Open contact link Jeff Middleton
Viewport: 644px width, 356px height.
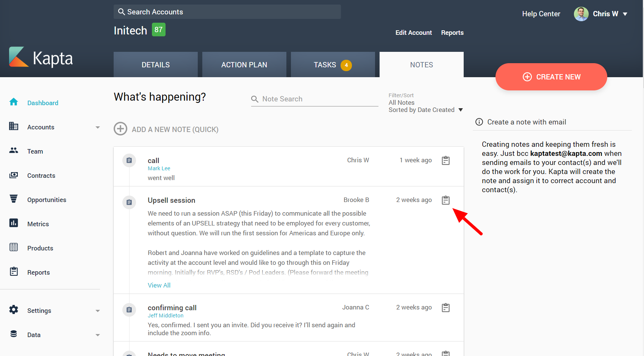[x=166, y=316]
